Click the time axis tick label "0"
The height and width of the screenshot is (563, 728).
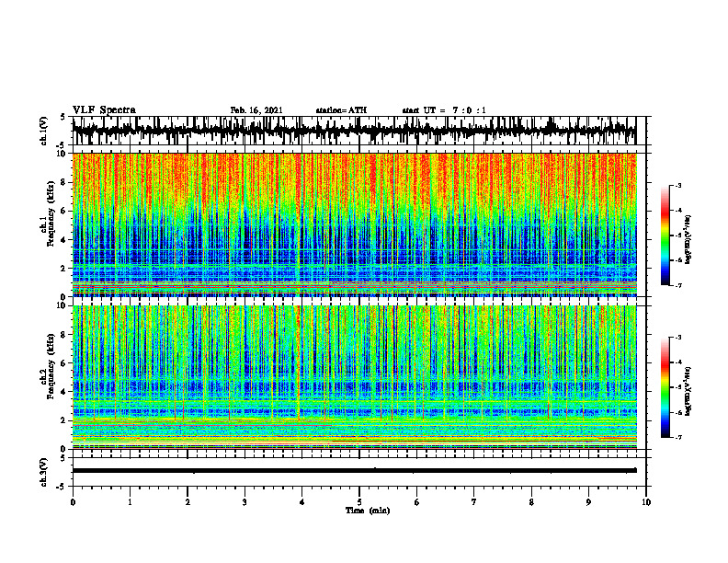coord(73,502)
